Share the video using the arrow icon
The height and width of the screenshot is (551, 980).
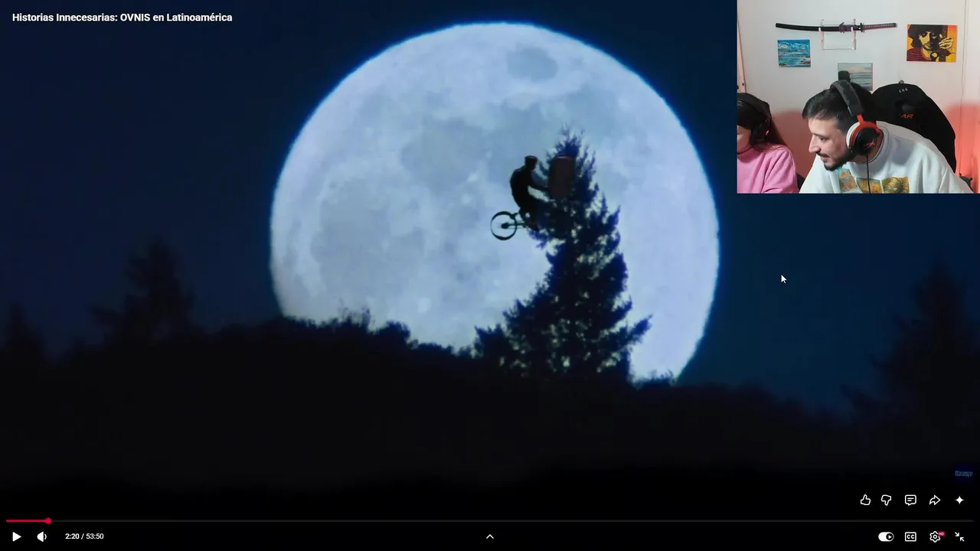[x=935, y=500]
